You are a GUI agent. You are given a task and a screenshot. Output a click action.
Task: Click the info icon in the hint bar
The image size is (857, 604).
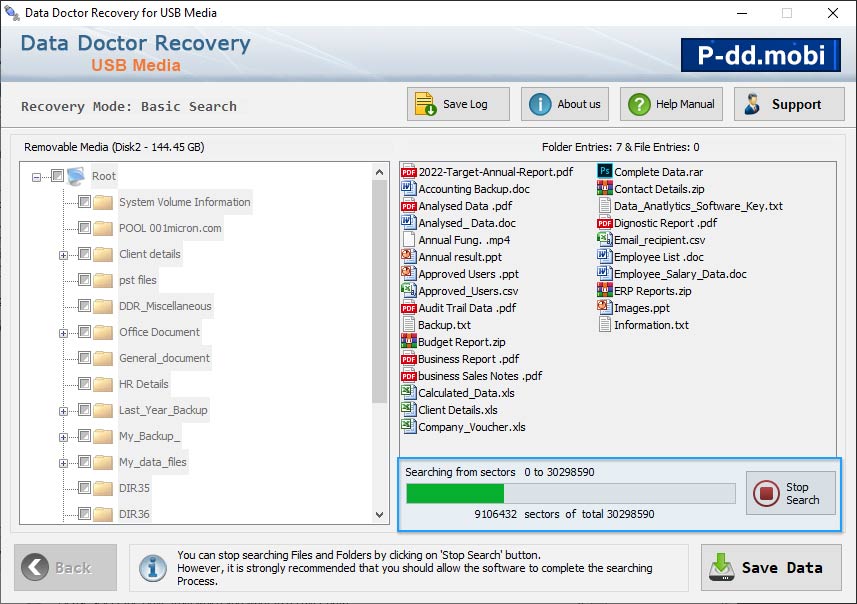tap(153, 567)
